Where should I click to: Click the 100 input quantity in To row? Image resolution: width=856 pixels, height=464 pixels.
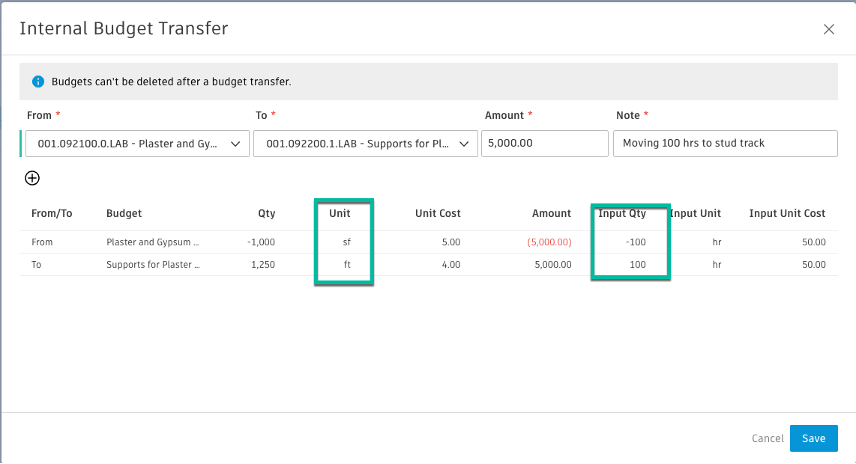(638, 265)
